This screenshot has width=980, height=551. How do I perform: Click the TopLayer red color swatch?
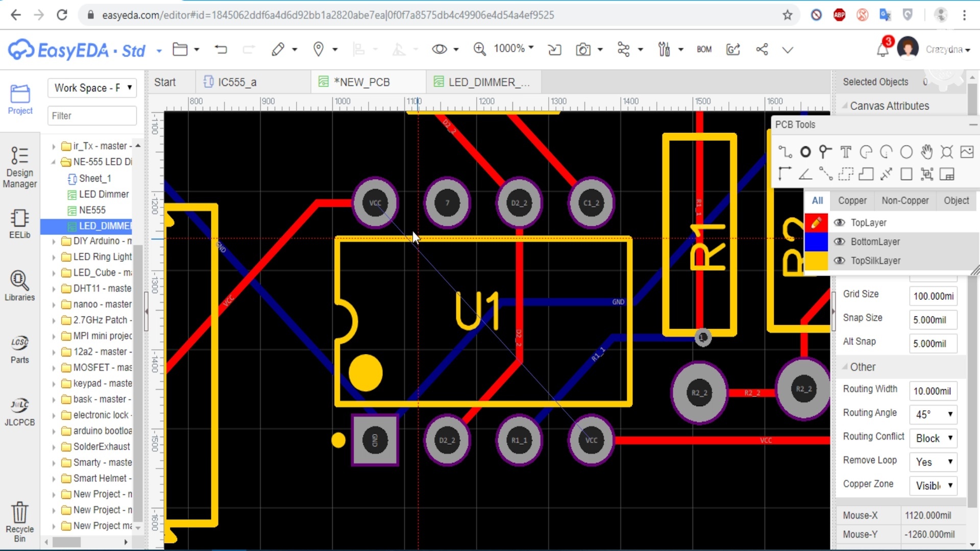coord(816,222)
